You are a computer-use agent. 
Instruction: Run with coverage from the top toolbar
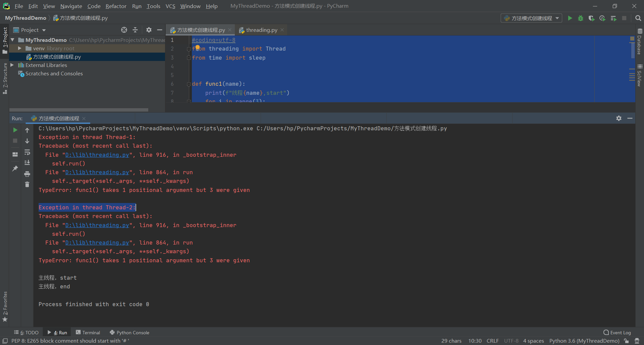[x=591, y=18]
